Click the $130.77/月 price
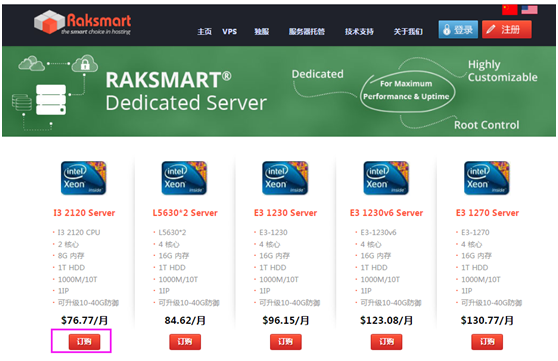The image size is (558, 361). (487, 320)
